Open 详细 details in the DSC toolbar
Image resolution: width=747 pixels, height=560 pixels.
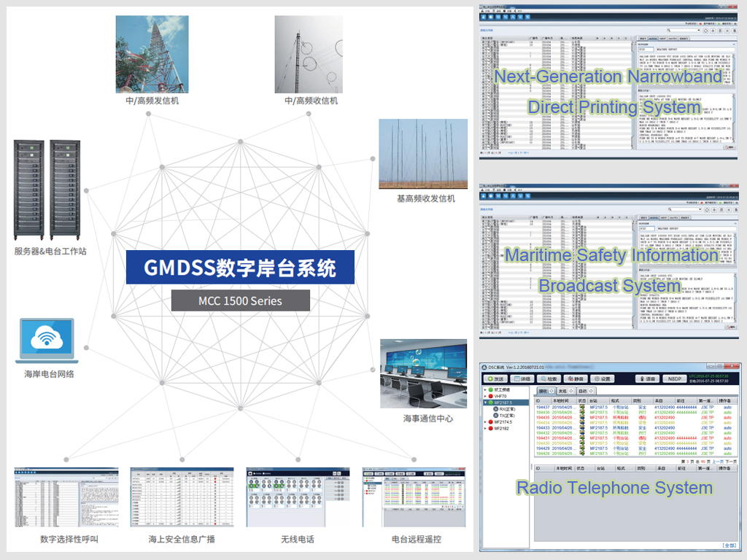(522, 379)
